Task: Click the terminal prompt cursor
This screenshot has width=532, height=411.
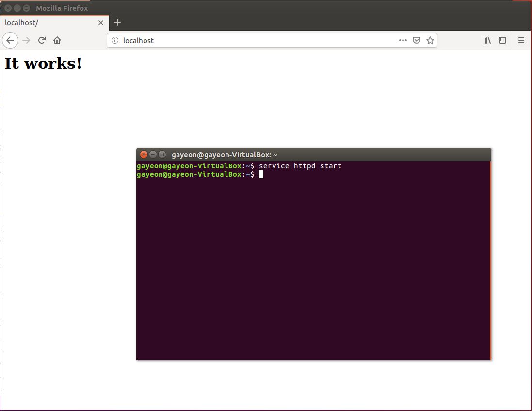Action: coord(261,174)
